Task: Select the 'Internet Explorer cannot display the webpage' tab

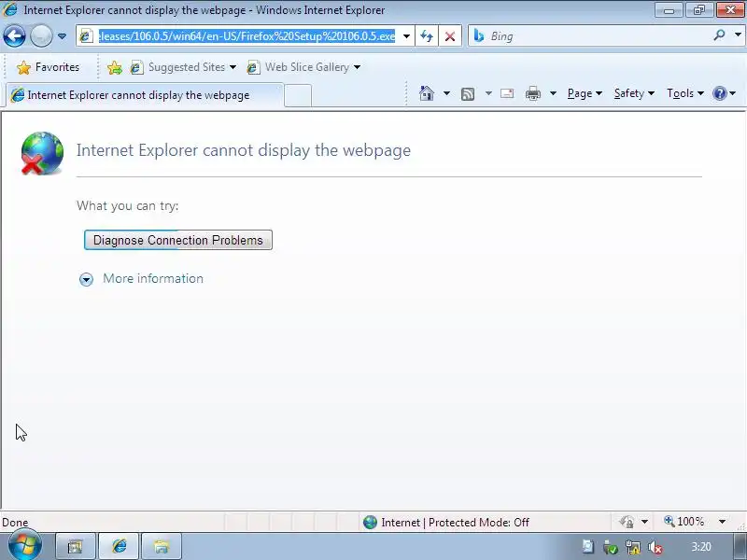Action: coord(145,95)
